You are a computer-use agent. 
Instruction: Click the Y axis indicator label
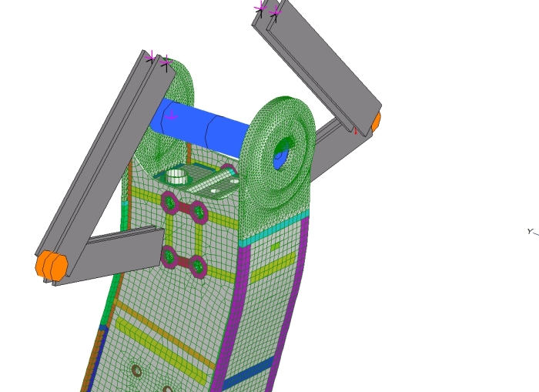[x=530, y=231]
